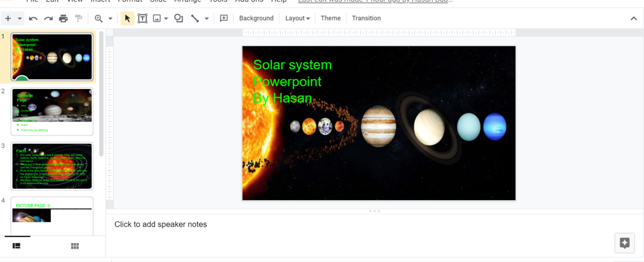Click the zoom magnifier tool
Screen dimensions: 644x262
[x=99, y=18]
